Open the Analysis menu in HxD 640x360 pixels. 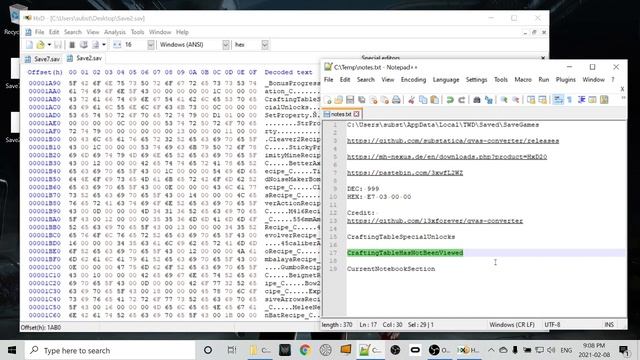point(115,32)
